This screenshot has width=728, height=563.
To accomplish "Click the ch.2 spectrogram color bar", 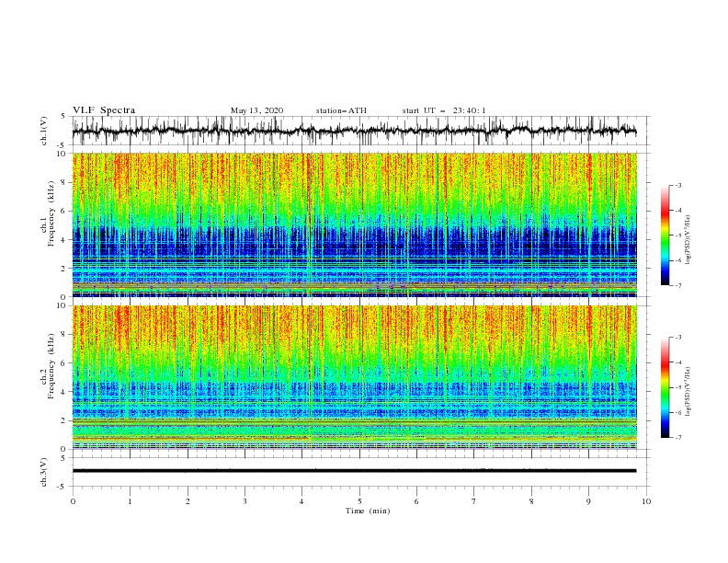I will pyautogui.click(x=665, y=387).
